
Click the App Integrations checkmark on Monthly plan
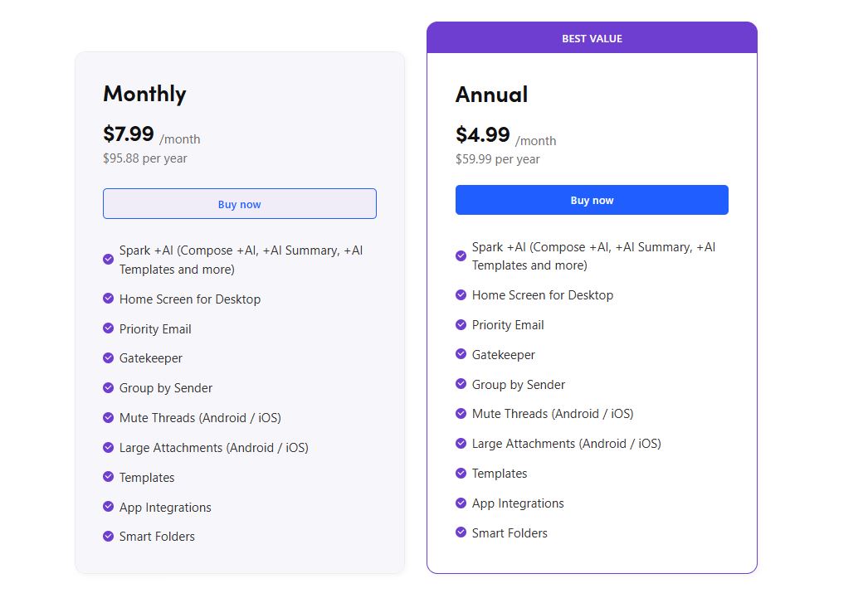pyautogui.click(x=108, y=507)
